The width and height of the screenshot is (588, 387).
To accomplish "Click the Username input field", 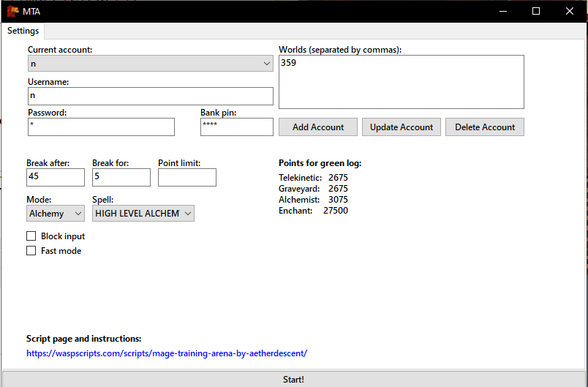I will tap(151, 96).
